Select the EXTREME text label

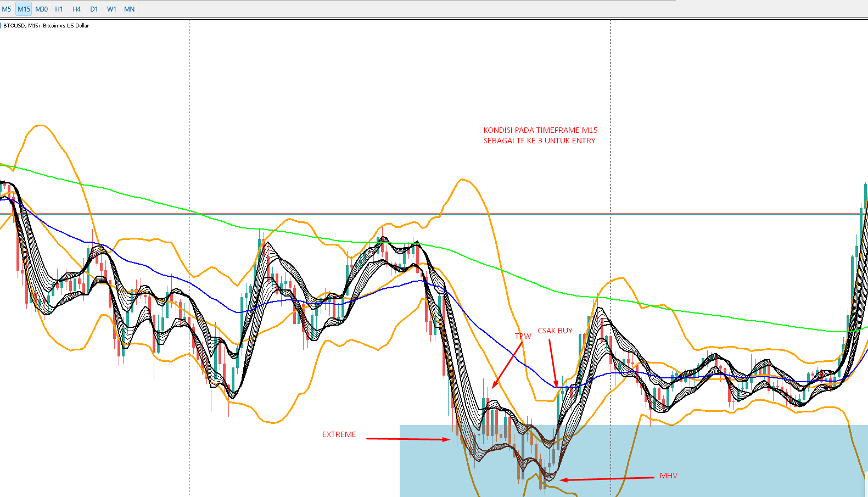(x=339, y=434)
